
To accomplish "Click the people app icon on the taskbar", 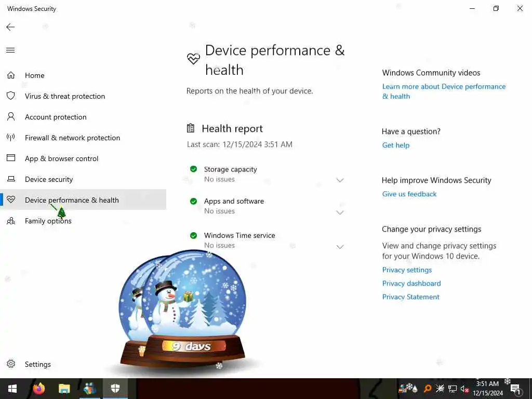I will [x=90, y=389].
